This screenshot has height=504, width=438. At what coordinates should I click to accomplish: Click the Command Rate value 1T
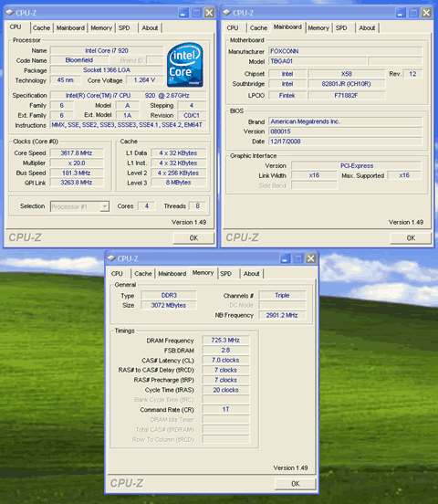[225, 409]
